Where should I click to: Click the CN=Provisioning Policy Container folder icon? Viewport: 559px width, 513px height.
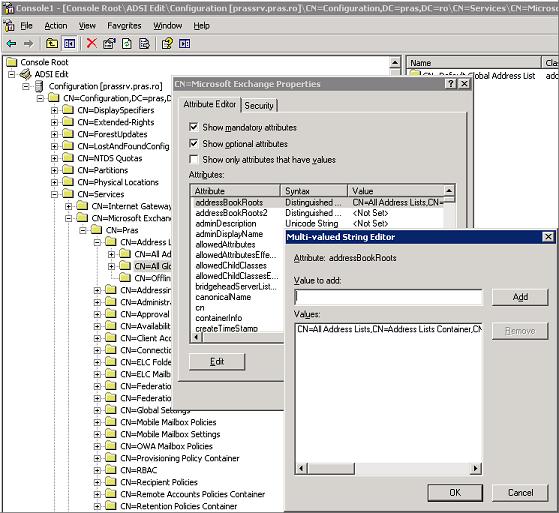coord(111,458)
